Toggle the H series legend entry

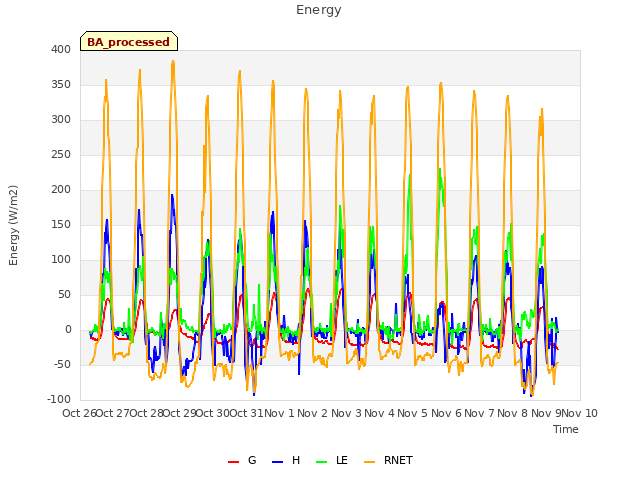click(x=286, y=460)
